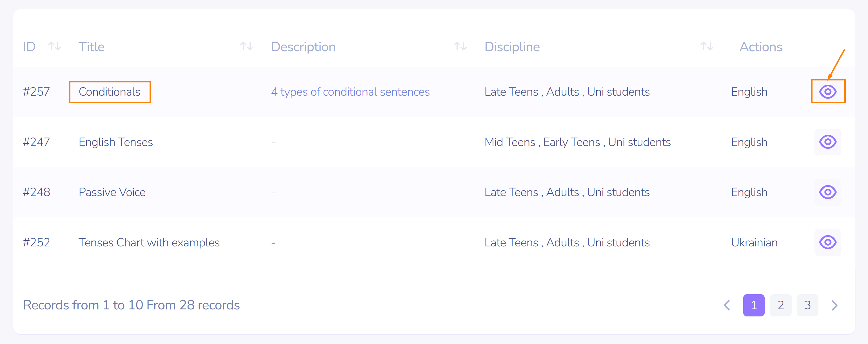View the English Tenses record
868x344 pixels.
(827, 142)
